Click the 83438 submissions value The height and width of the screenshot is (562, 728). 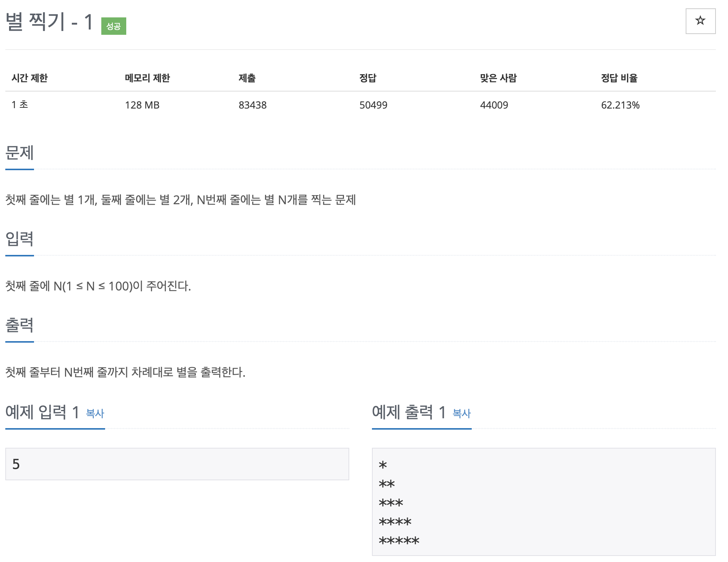point(252,105)
